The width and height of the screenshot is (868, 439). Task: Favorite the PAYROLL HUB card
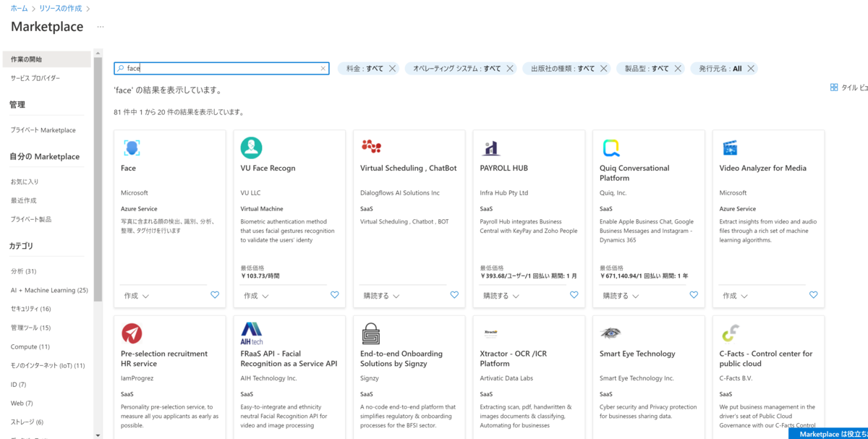(x=574, y=295)
